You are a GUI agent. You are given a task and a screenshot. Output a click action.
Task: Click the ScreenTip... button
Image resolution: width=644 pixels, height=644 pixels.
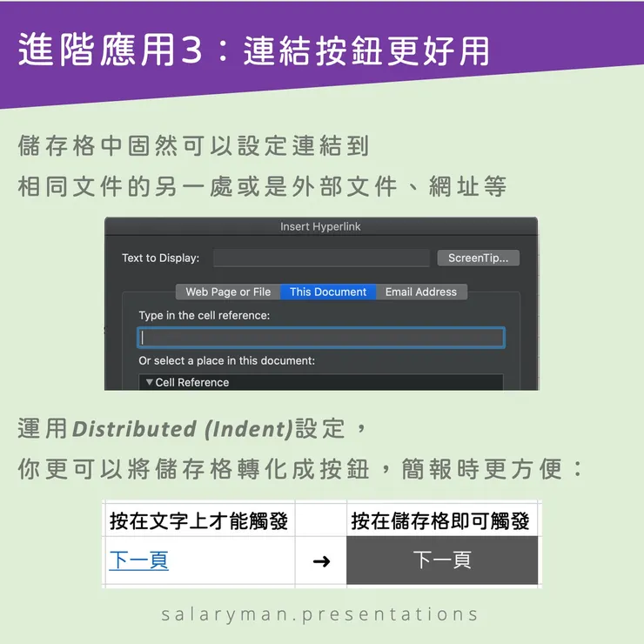(x=478, y=258)
